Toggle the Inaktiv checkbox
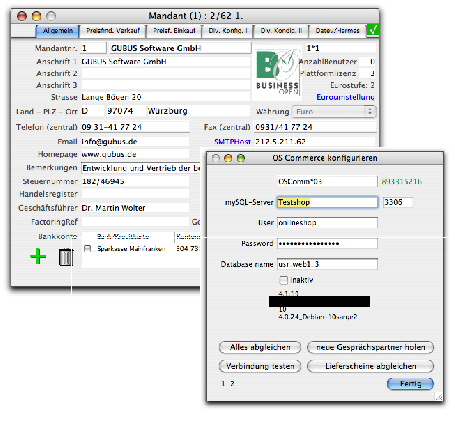455x427 pixels. (283, 280)
